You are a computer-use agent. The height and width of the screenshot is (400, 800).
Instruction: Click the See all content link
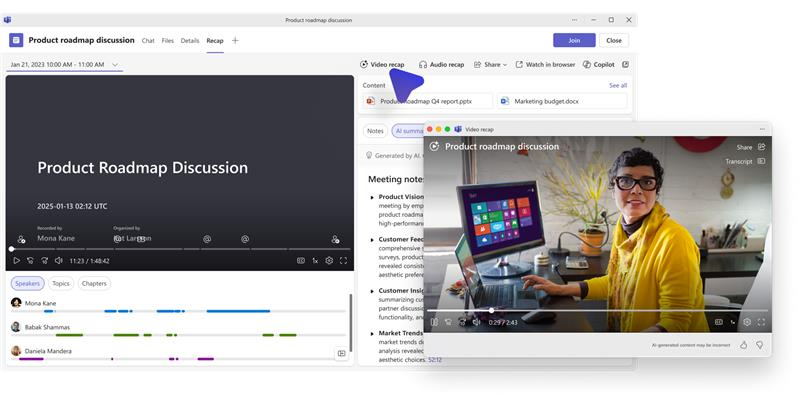[x=618, y=85]
